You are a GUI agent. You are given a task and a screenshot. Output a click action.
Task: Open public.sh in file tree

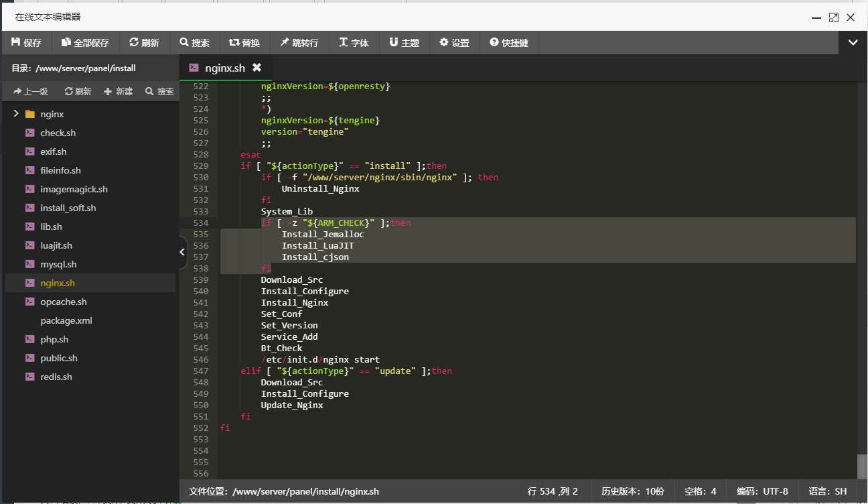tap(59, 358)
